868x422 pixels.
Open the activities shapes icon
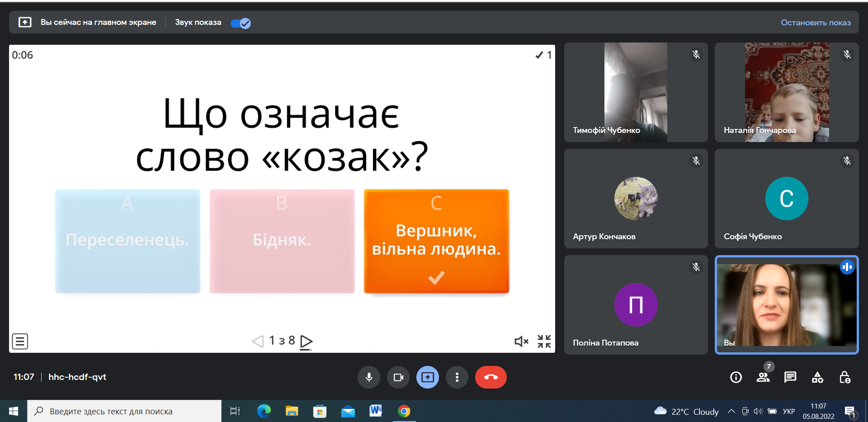[817, 377]
